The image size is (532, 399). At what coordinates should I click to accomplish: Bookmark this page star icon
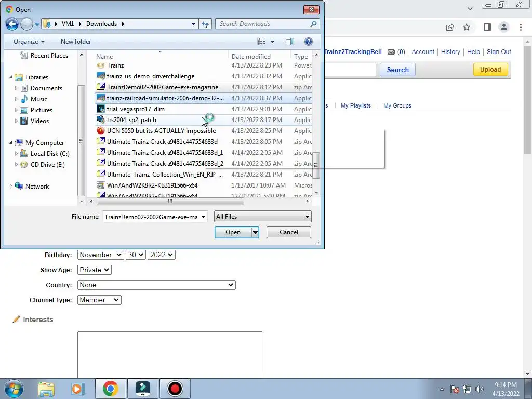[467, 27]
